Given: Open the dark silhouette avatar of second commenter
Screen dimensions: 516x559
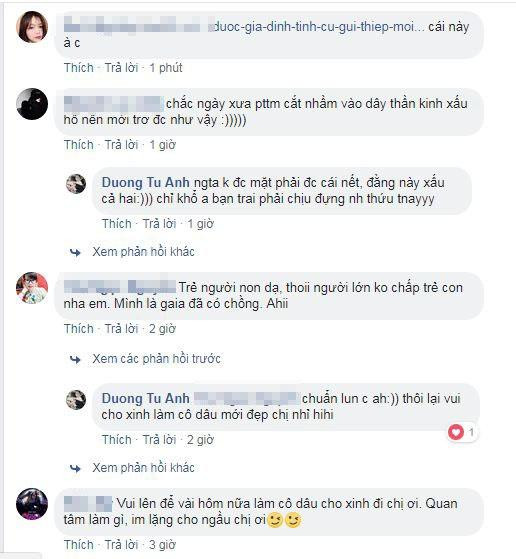Looking at the screenshot, I should (32, 104).
